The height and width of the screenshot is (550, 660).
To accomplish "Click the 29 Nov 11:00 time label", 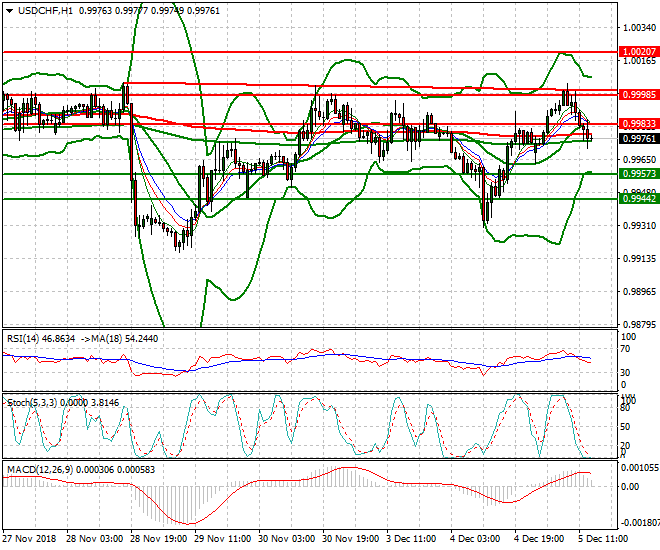I will [223, 539].
